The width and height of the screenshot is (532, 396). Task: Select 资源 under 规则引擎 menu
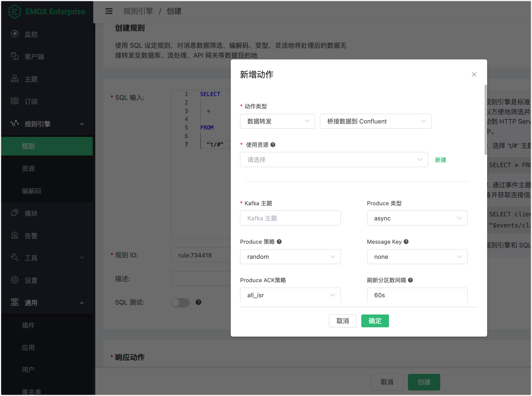pyautogui.click(x=28, y=169)
